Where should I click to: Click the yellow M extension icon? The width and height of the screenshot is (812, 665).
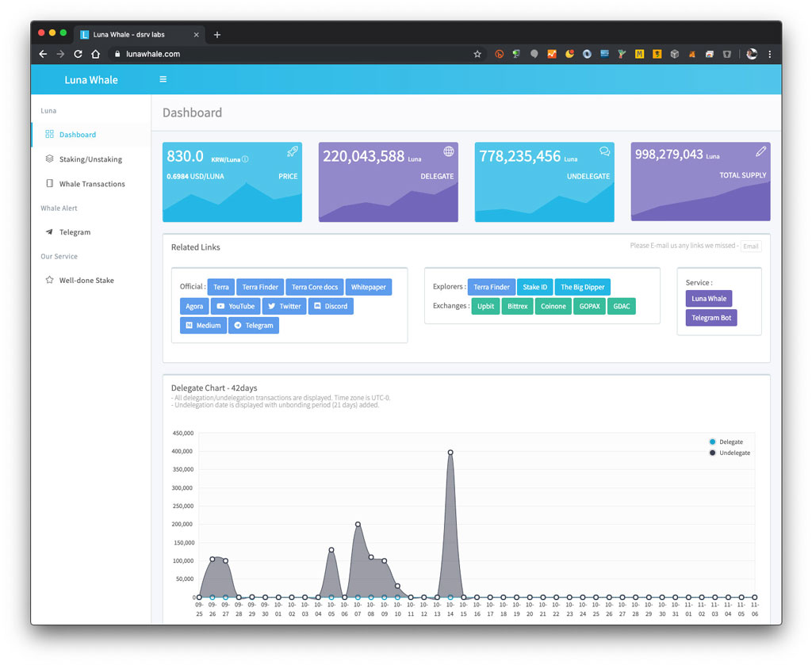tap(640, 54)
